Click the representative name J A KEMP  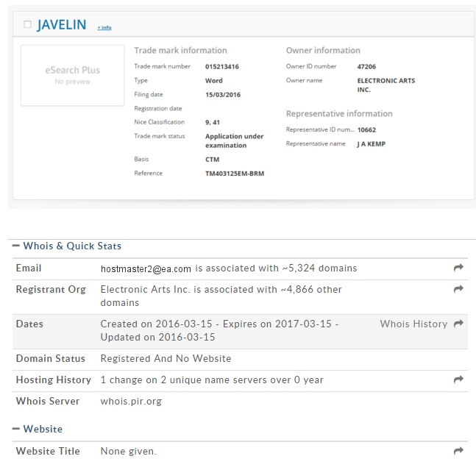372,144
